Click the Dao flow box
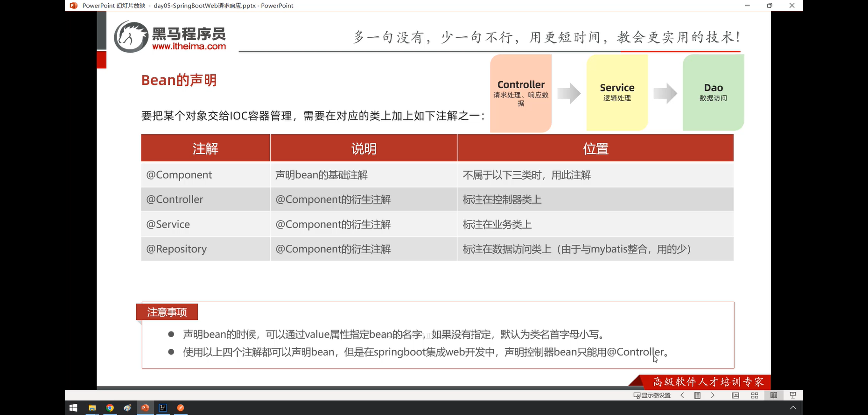 [x=713, y=92]
